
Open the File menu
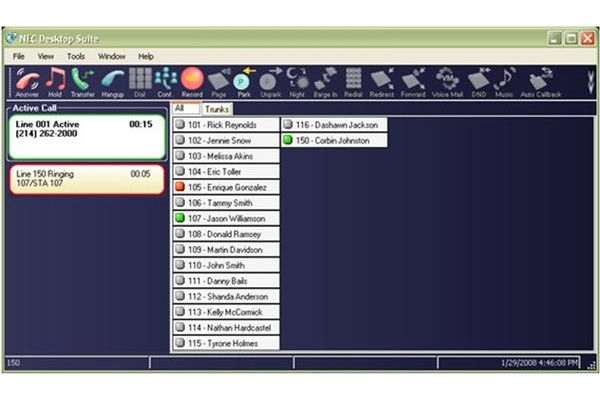[18, 56]
